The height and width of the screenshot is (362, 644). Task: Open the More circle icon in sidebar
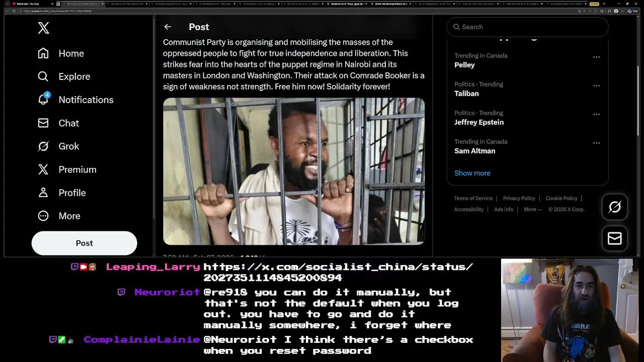coord(43,216)
